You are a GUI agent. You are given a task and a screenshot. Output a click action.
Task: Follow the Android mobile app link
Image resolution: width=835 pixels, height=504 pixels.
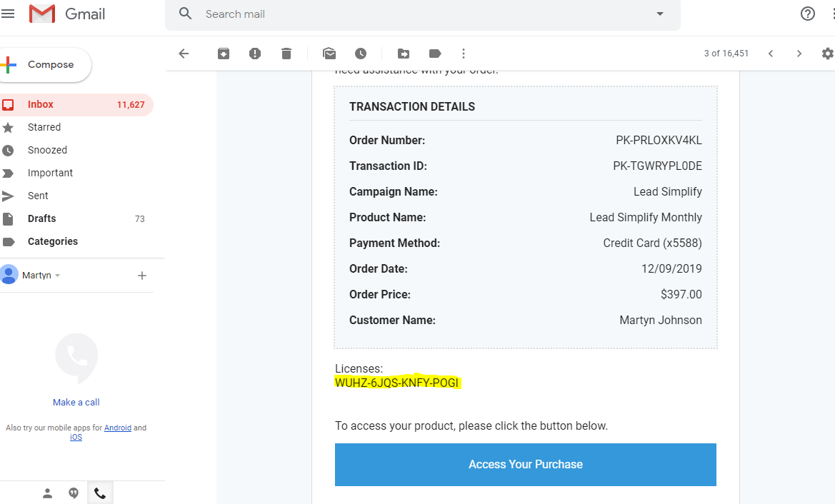117,428
